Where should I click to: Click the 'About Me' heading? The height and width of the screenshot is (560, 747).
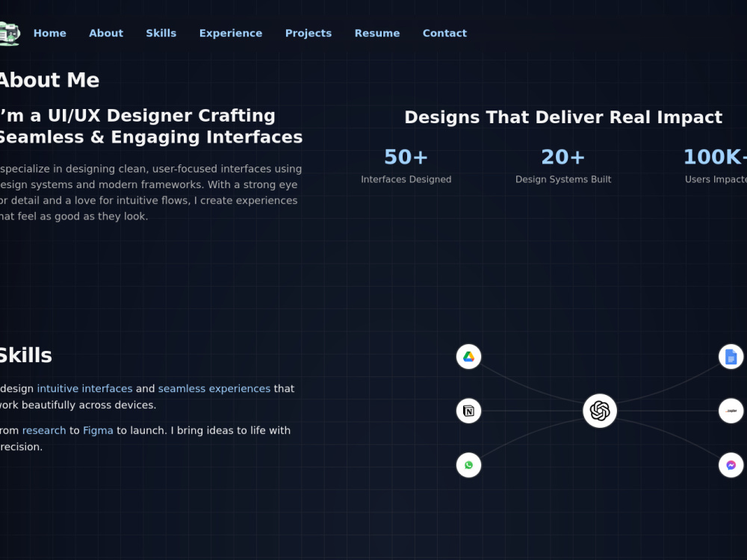pyautogui.click(x=49, y=80)
